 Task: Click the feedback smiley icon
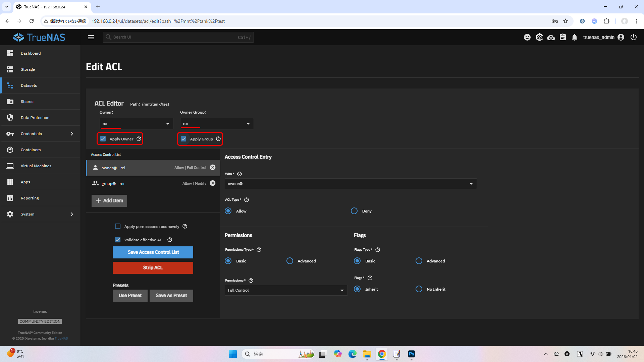pyautogui.click(x=527, y=37)
